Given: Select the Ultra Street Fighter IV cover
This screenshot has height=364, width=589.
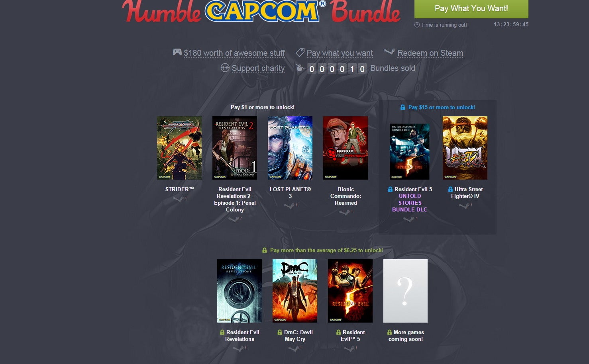Looking at the screenshot, I should pyautogui.click(x=465, y=148).
